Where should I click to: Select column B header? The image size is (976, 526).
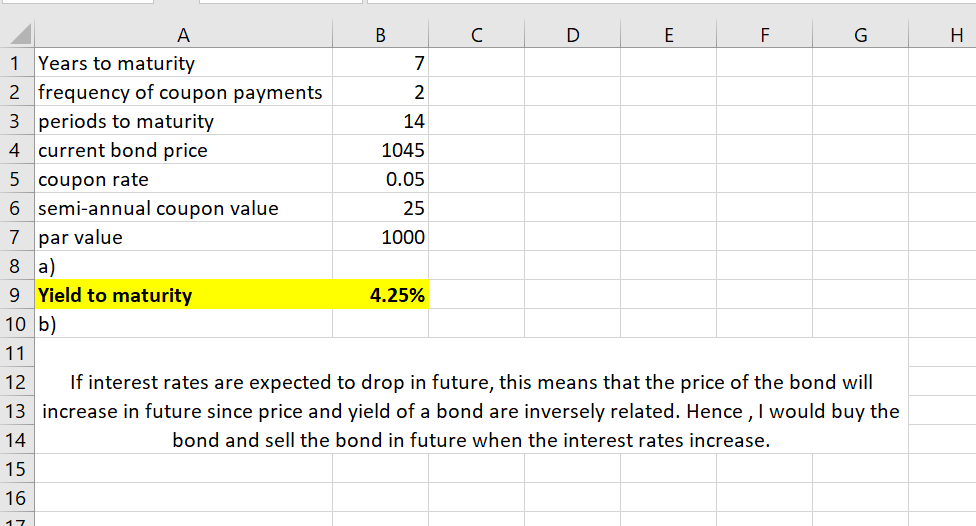380,36
